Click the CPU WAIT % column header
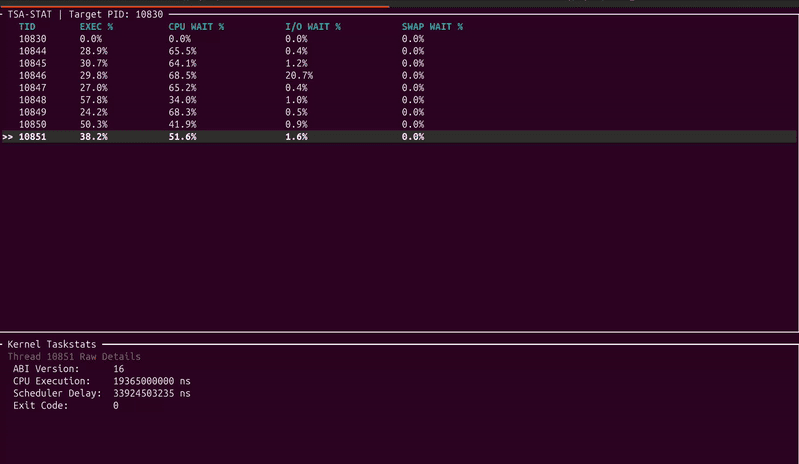 click(196, 26)
